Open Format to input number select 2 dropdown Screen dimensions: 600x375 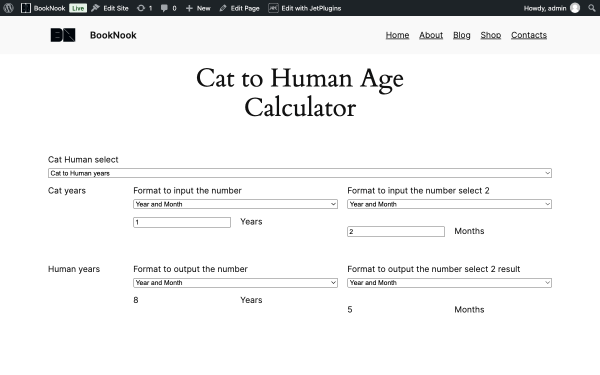[x=449, y=204]
